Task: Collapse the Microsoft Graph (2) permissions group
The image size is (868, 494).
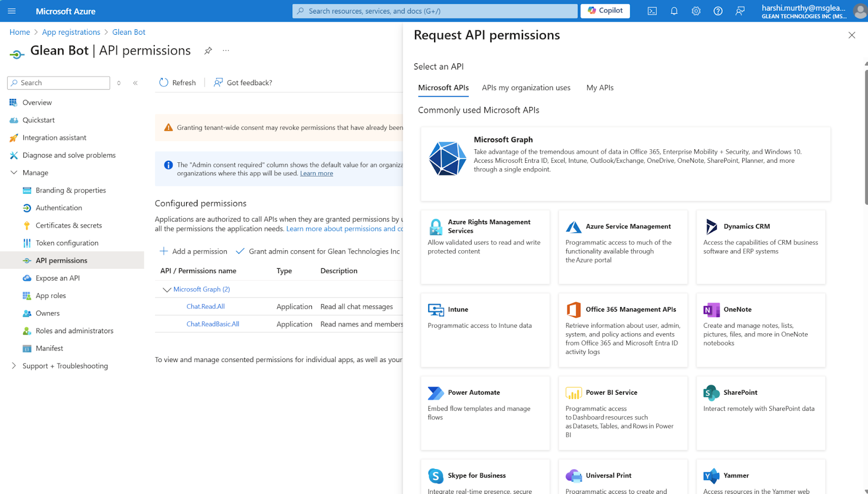Action: tap(167, 290)
